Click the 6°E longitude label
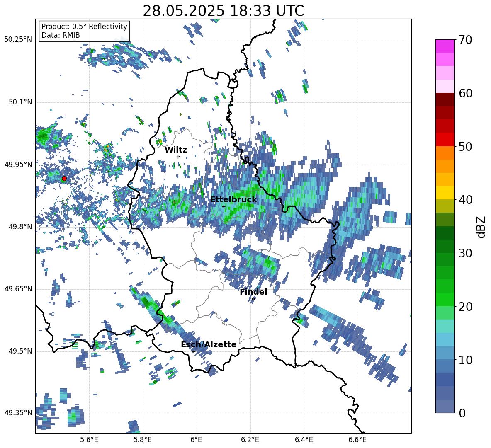The width and height of the screenshot is (491, 448). pos(196,440)
